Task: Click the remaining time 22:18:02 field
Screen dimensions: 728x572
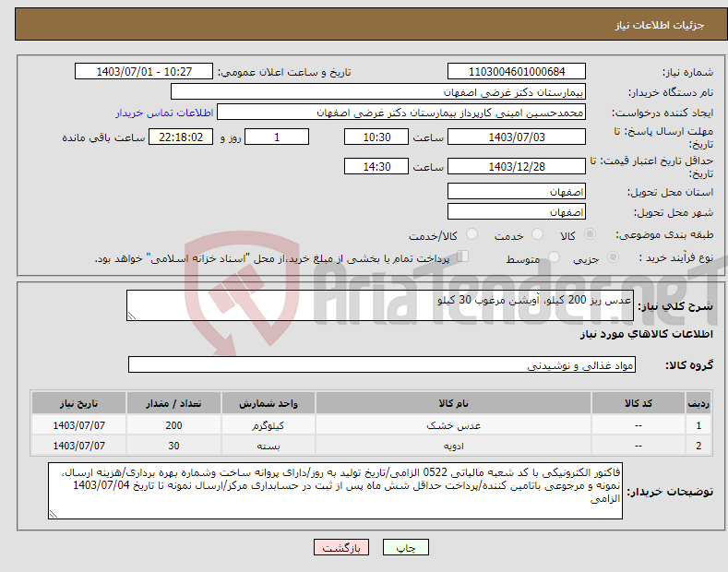Action: [181, 137]
